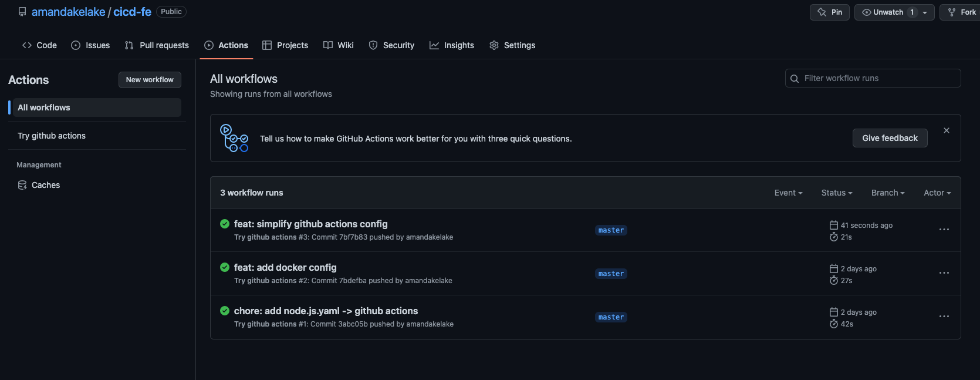Click the '41 seconds ago' timestamp
Viewport: 980px width, 380px height.
tap(867, 226)
